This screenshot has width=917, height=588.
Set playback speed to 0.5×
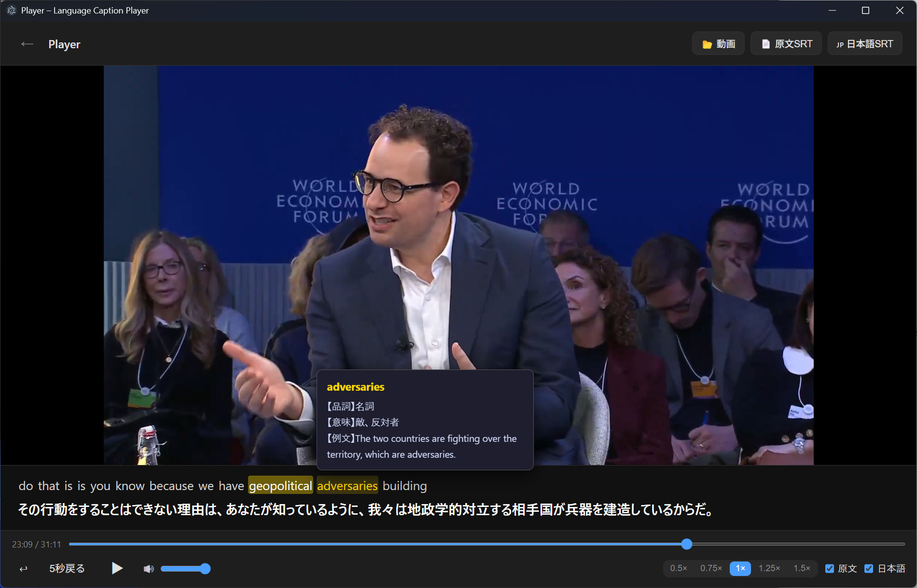[x=678, y=568]
